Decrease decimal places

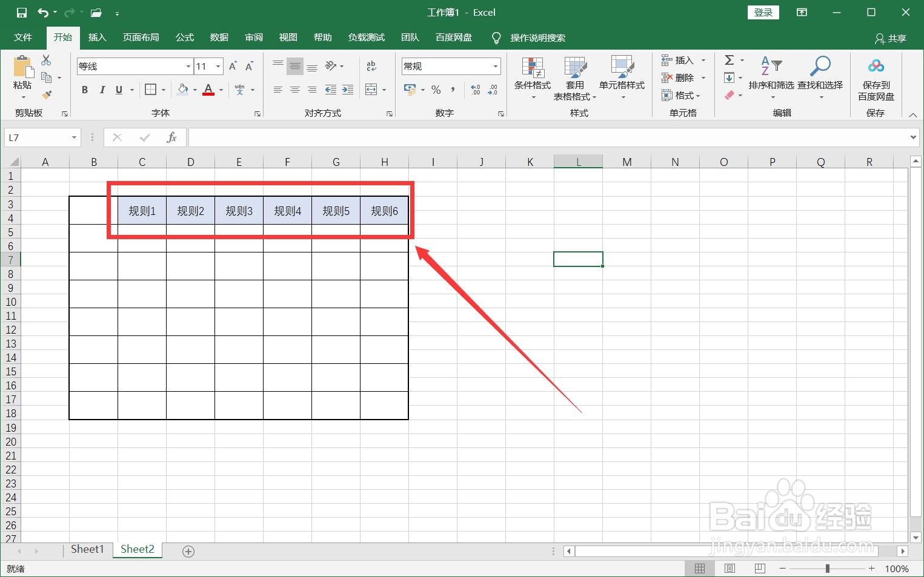493,90
